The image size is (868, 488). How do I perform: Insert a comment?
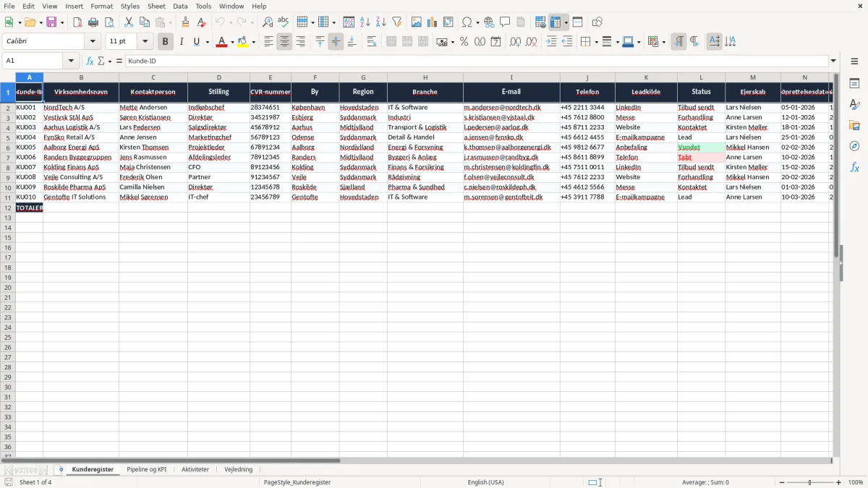505,22
